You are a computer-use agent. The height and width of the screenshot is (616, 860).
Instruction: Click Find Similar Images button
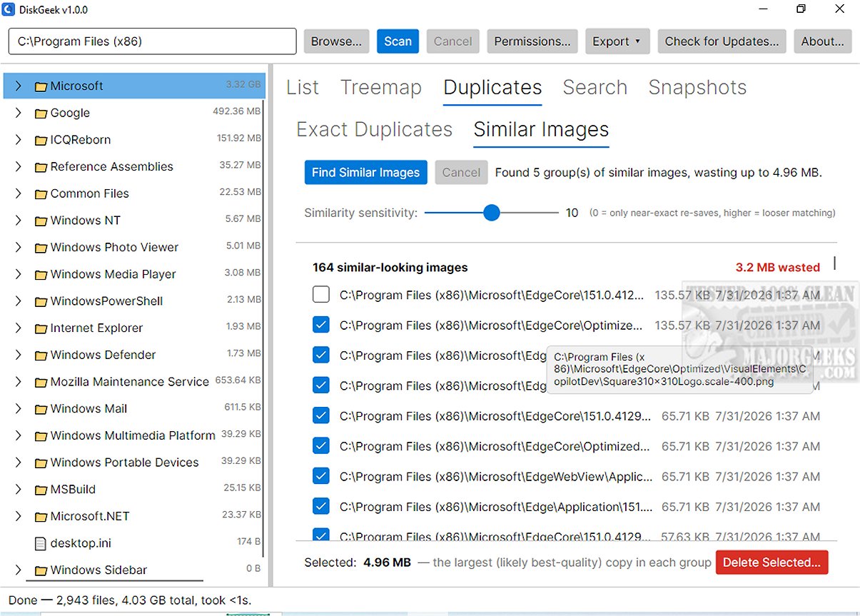(365, 172)
